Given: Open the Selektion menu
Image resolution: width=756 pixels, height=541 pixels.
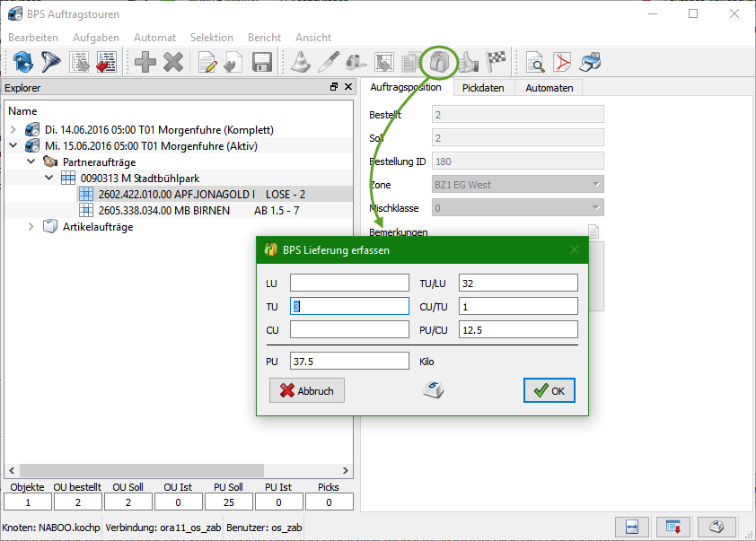Looking at the screenshot, I should pyautogui.click(x=211, y=38).
